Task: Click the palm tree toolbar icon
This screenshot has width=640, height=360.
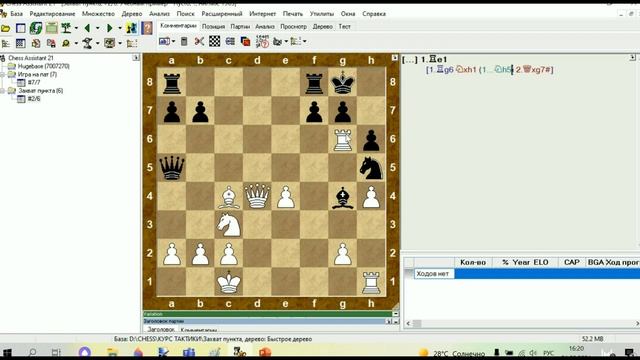Action: 66,28
